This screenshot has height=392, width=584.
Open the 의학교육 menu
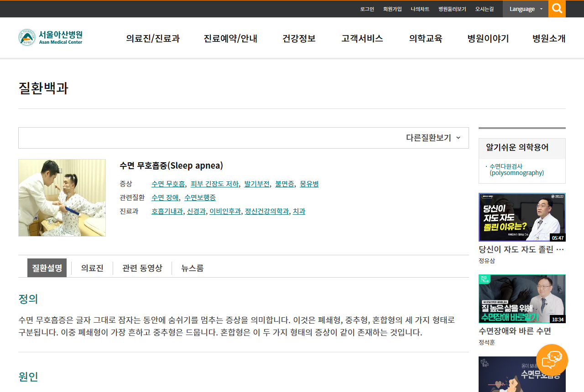click(x=426, y=38)
